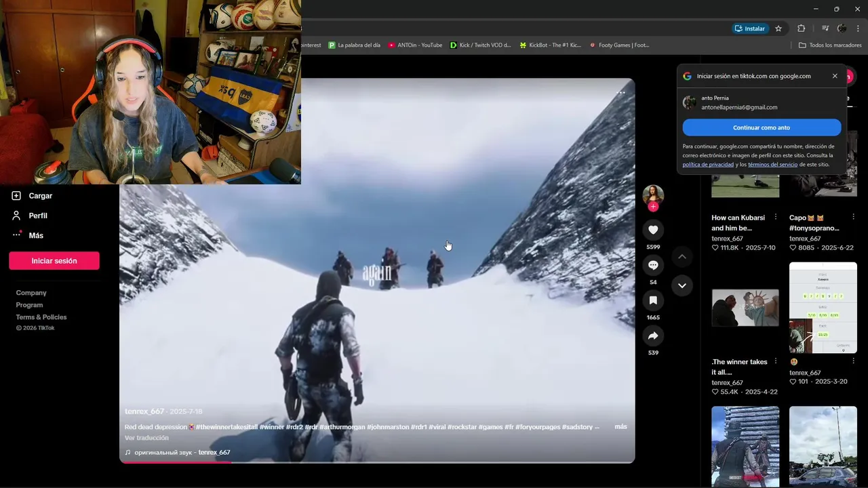Open the cowboy log-cabin video thumbnail
The height and width of the screenshot is (488, 868).
pos(745,447)
